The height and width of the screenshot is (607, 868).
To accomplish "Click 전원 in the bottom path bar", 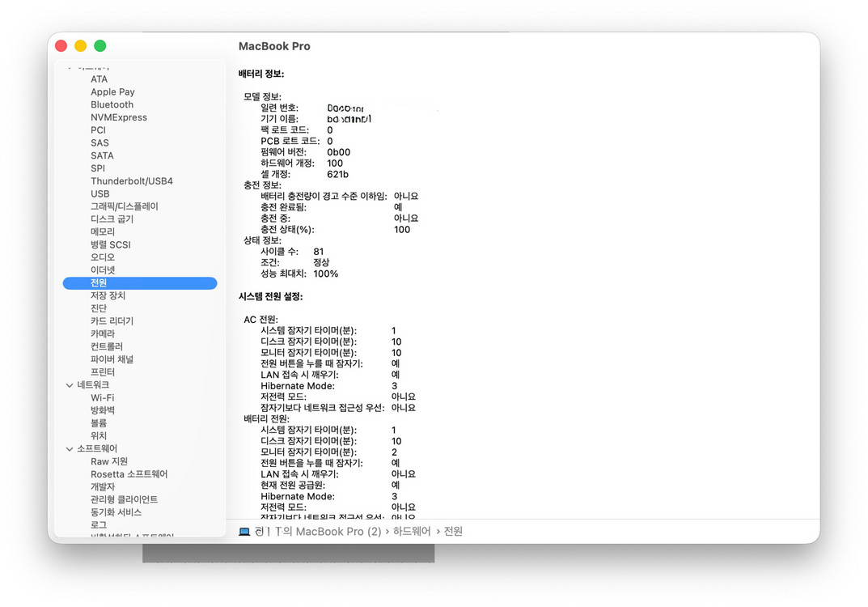I will pos(453,532).
